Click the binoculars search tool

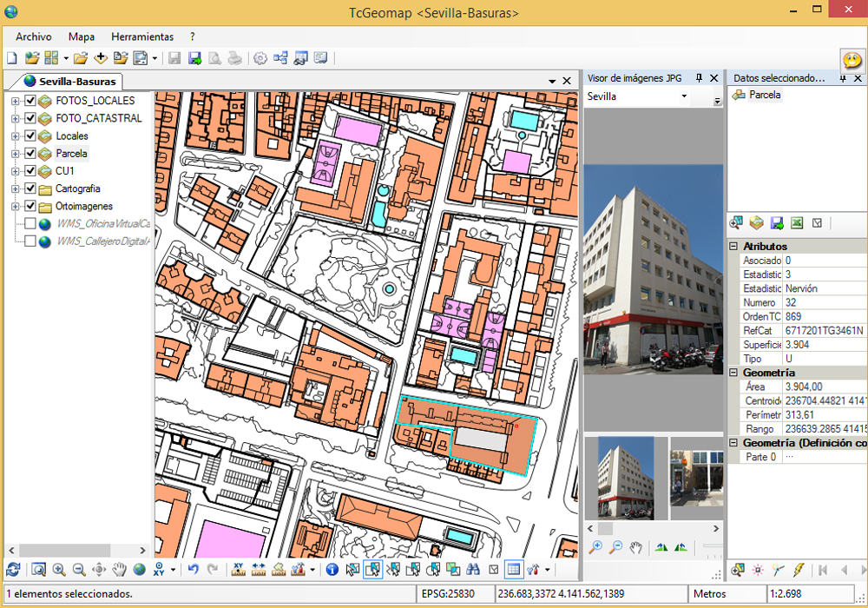(x=474, y=570)
